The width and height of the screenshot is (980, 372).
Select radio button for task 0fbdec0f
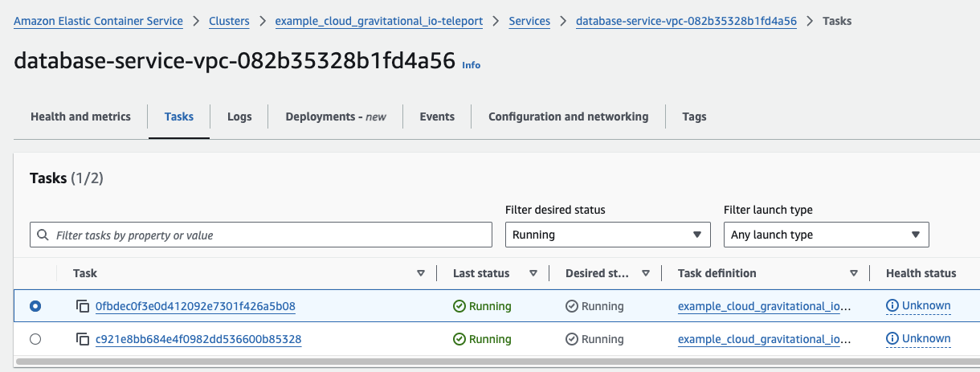pyautogui.click(x=35, y=306)
